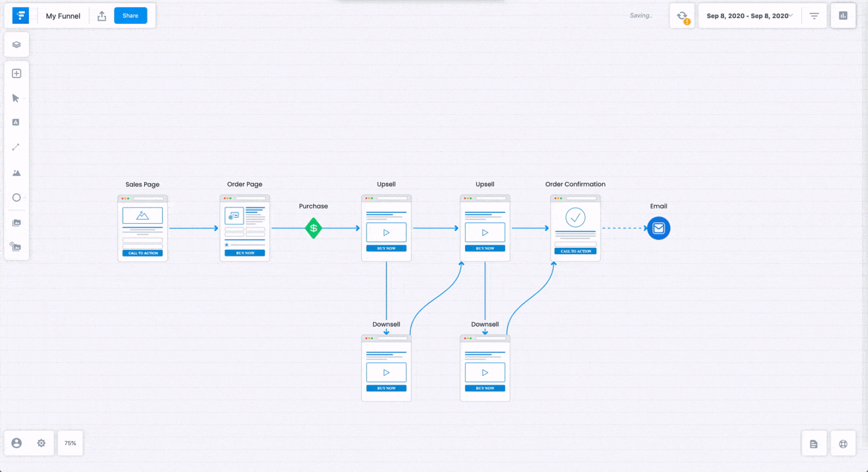The height and width of the screenshot is (472, 868).
Task: Click the help lifebuoy icon
Action: point(843,443)
